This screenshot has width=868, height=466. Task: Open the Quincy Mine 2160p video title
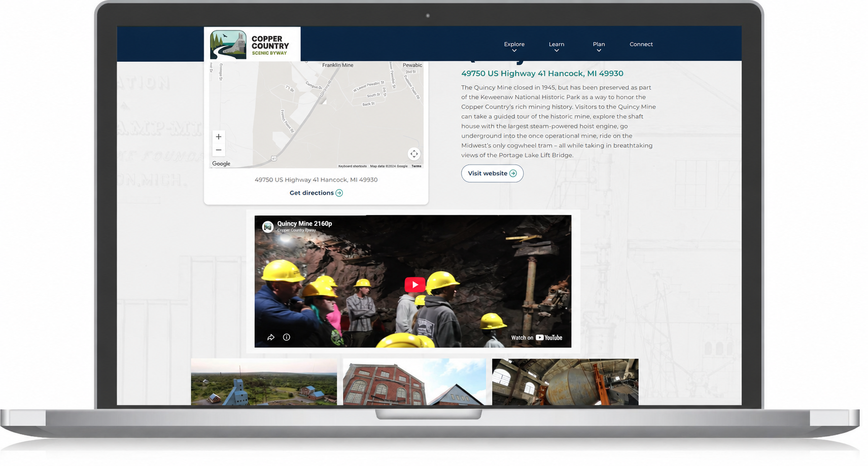coord(304,224)
